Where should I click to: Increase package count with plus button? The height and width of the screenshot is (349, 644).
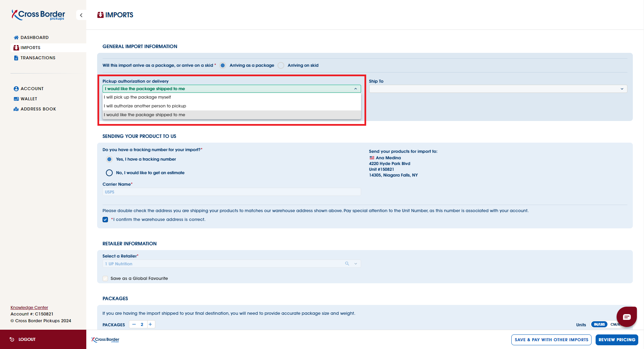click(150, 325)
